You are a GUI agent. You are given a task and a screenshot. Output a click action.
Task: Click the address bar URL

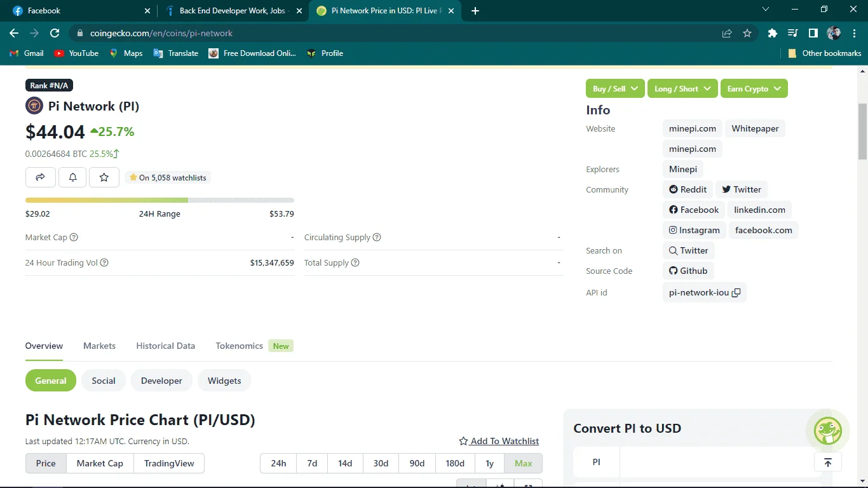pyautogui.click(x=161, y=33)
